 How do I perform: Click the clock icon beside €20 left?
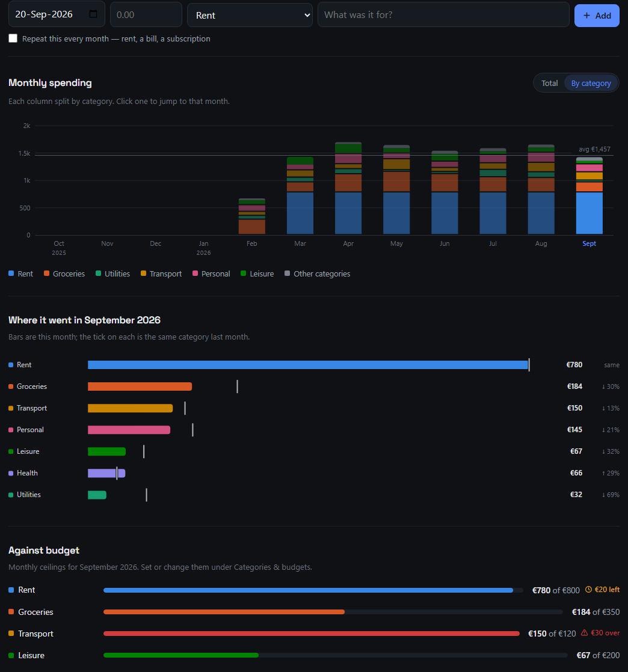coord(588,589)
